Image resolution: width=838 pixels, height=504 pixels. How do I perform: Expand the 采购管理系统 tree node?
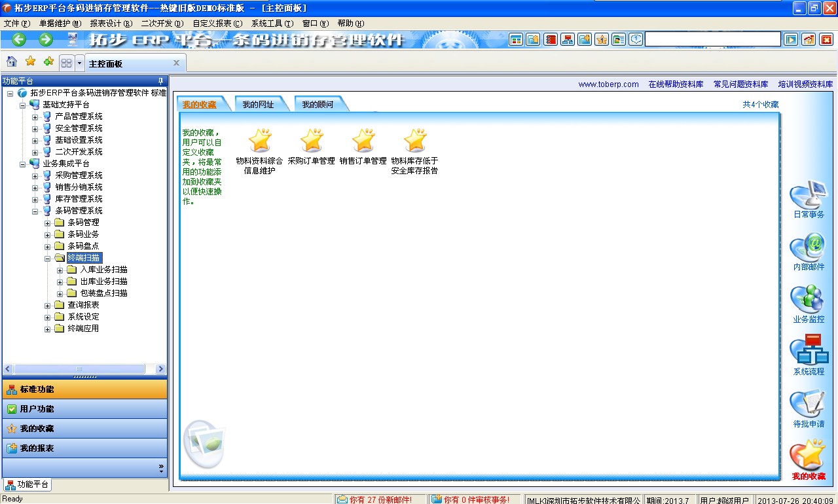tap(35, 175)
